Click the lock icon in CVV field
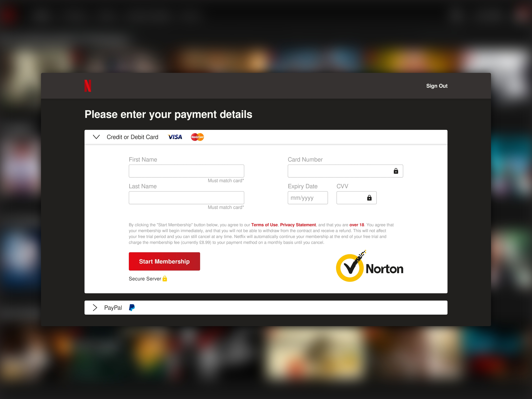532x399 pixels. click(369, 198)
